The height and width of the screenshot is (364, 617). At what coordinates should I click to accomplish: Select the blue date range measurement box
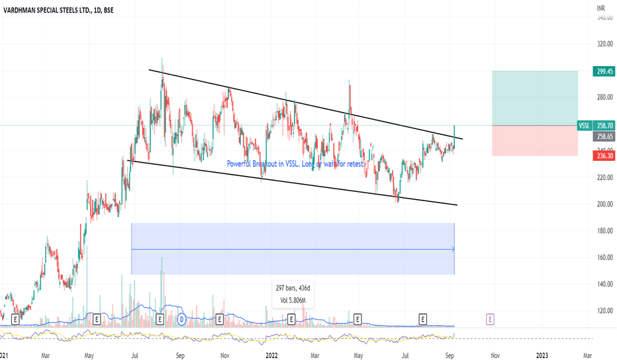coord(293,249)
